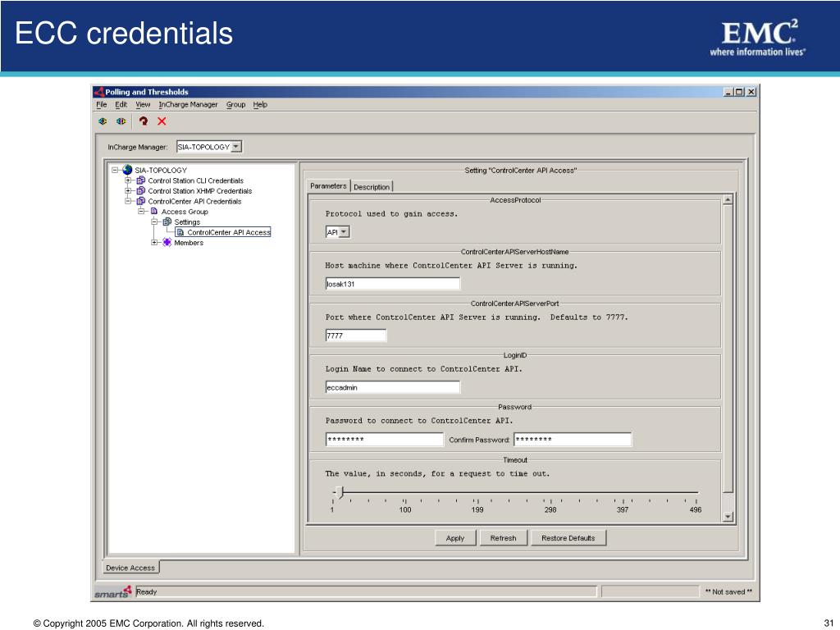This screenshot has width=840, height=630.
Task: Expand Control Station CLI Credentials node
Action: point(128,180)
